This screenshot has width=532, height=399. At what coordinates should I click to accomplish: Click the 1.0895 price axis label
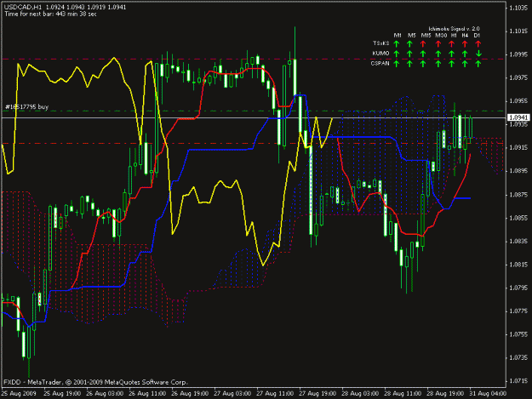[518, 171]
